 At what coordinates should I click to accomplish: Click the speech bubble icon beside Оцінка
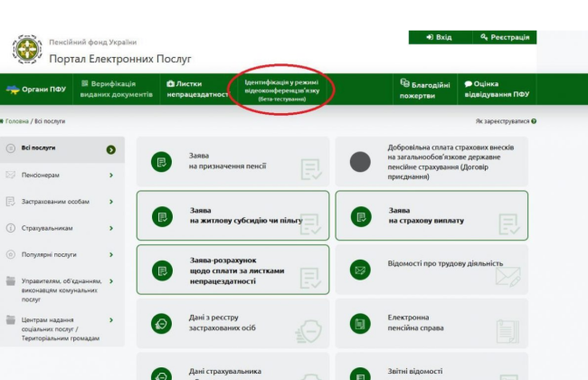click(x=468, y=84)
